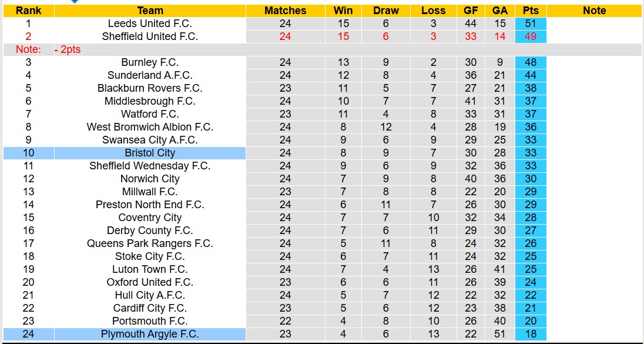
Task: Click the Team column header
Action: pyautogui.click(x=150, y=11)
